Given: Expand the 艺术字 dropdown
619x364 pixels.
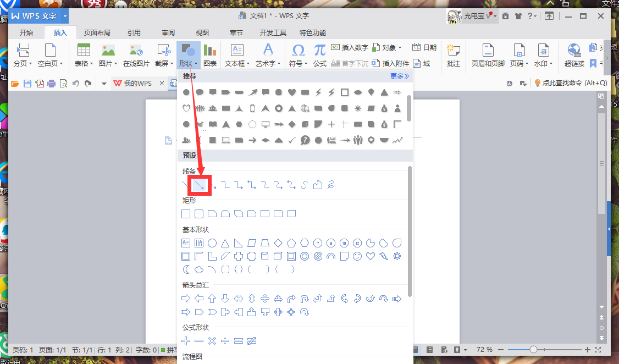Looking at the screenshot, I should click(x=268, y=64).
